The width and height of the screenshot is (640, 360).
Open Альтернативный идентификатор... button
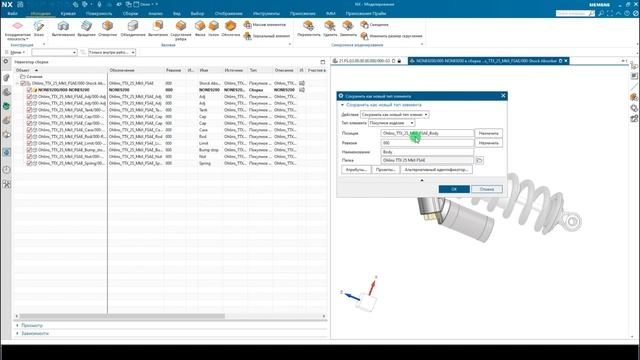click(436, 169)
